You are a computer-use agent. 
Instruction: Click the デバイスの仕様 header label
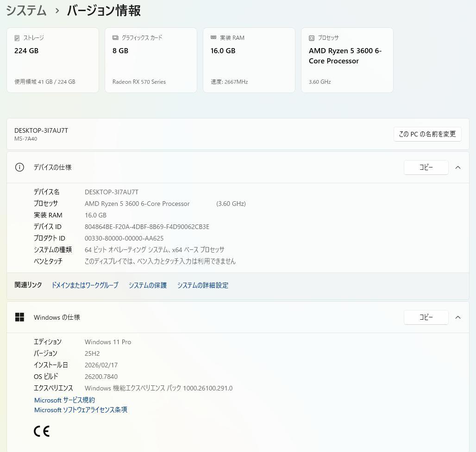click(52, 167)
